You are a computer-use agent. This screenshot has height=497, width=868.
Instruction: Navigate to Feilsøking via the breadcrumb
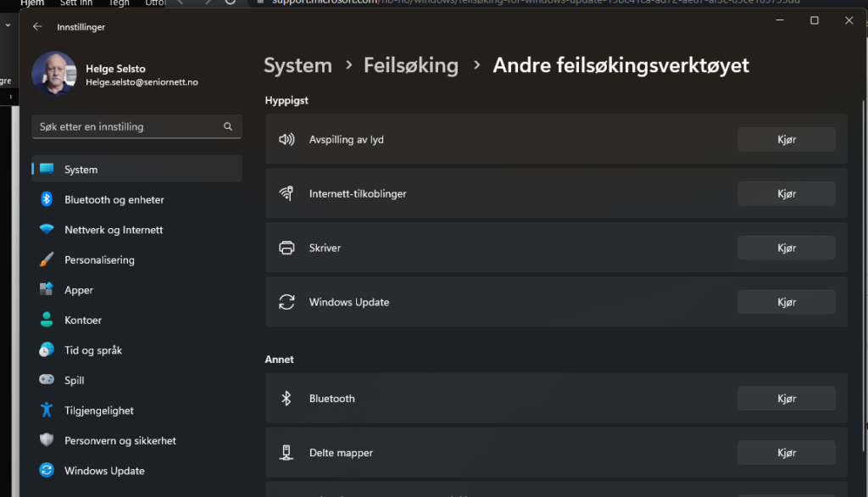pos(411,64)
